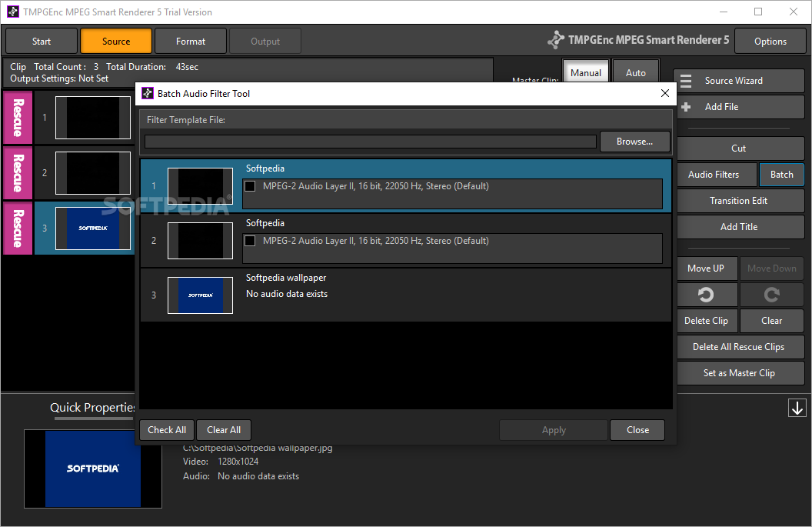Screen dimensions: 812x527
Task: Click the app icon in main title bar
Action: tap(13, 12)
